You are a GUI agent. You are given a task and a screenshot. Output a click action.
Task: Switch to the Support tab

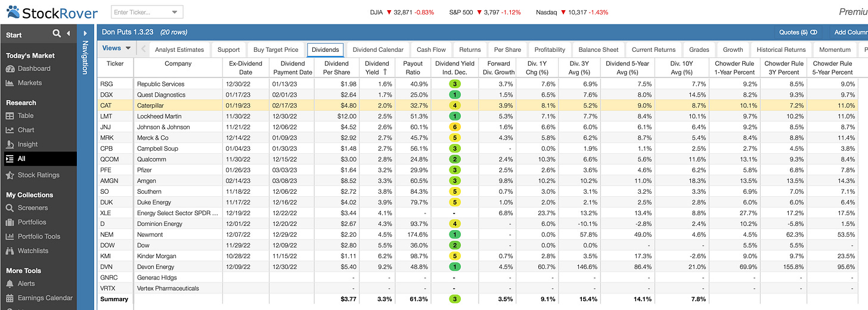click(x=228, y=50)
